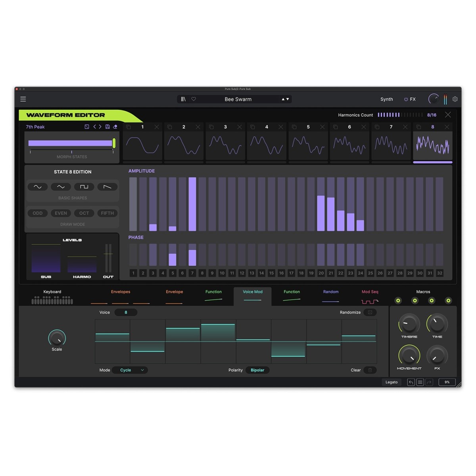
Task: Open the settings gear icon
Action: [455, 99]
